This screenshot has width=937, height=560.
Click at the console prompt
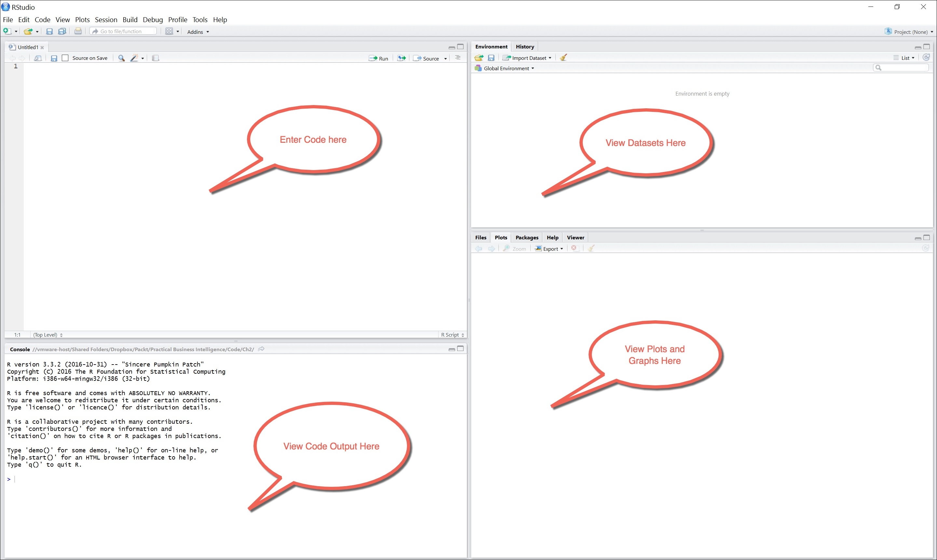pos(15,479)
